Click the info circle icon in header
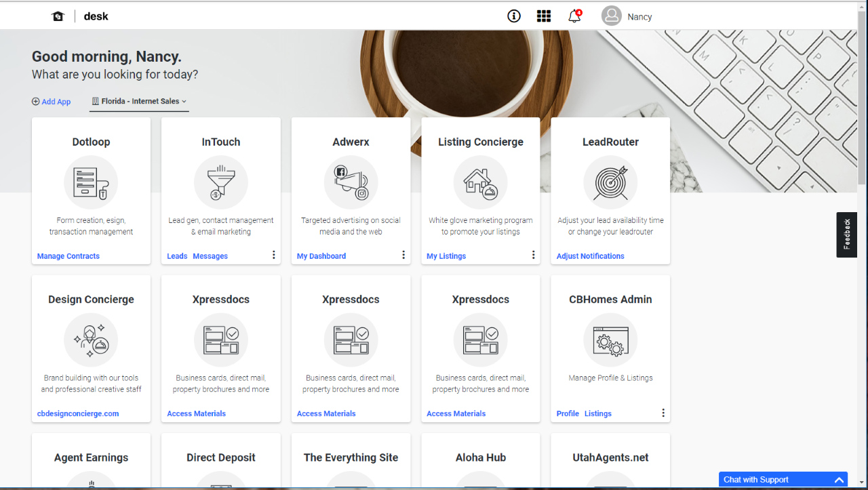Viewport: 868px width, 490px height. pyautogui.click(x=514, y=16)
